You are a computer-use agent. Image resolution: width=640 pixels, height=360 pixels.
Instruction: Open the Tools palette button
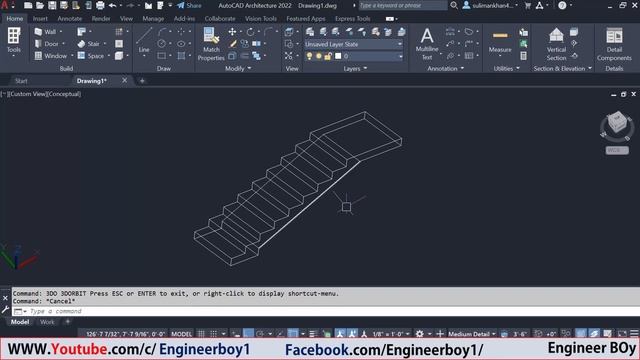(x=13, y=41)
